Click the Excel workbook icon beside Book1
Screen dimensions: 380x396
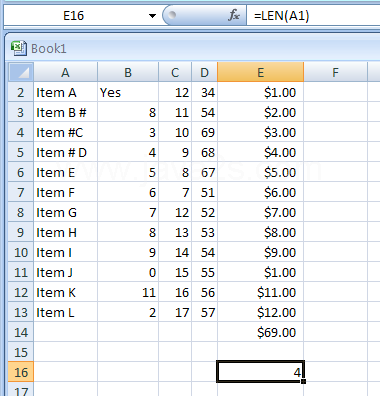click(x=18, y=48)
